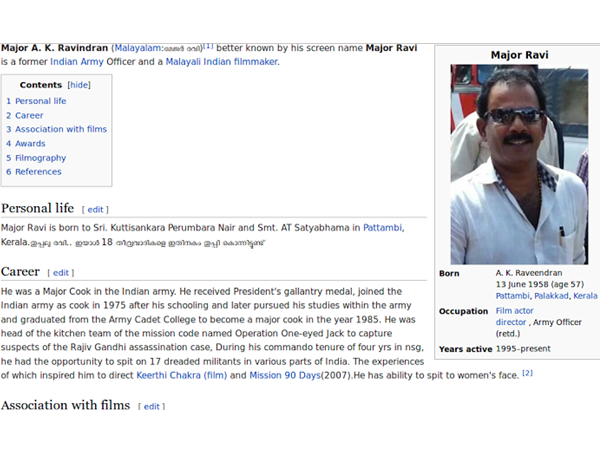
Task: Open the Pattambi link in Personal life
Action: 384,228
